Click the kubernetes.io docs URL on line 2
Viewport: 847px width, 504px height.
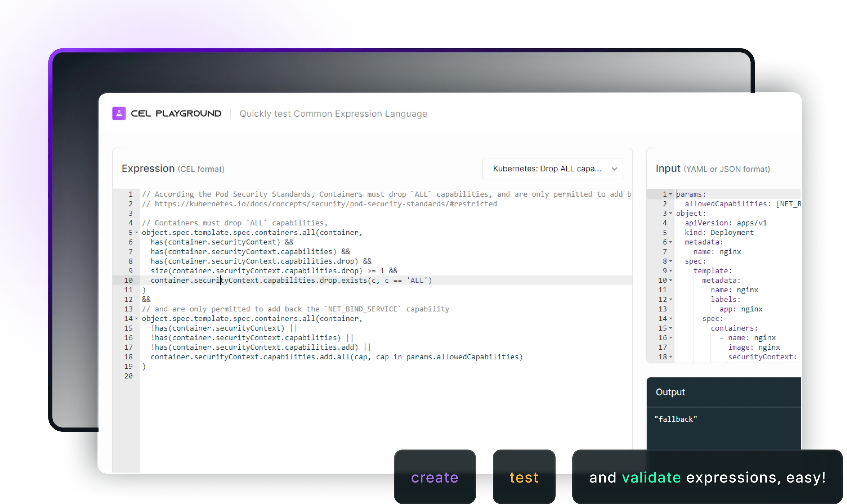click(325, 204)
